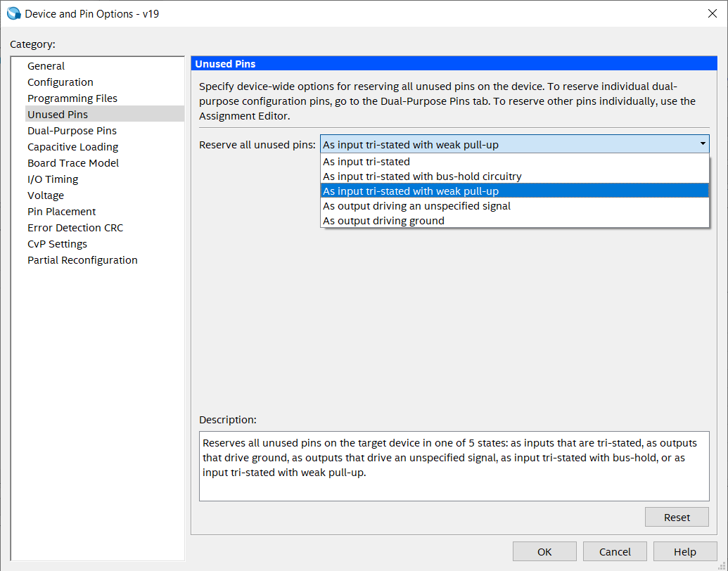Select Capacitive Loading in the category list
Viewport: 728px width, 571px height.
(72, 146)
